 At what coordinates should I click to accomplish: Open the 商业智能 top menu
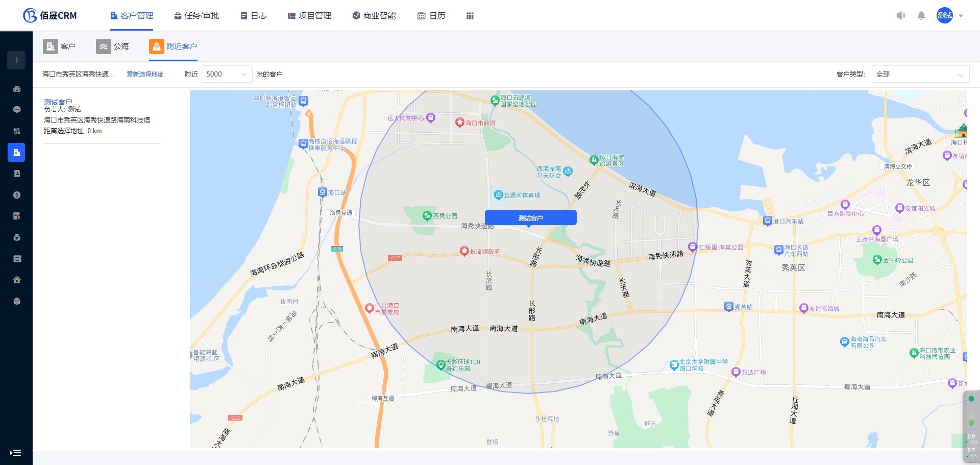374,16
